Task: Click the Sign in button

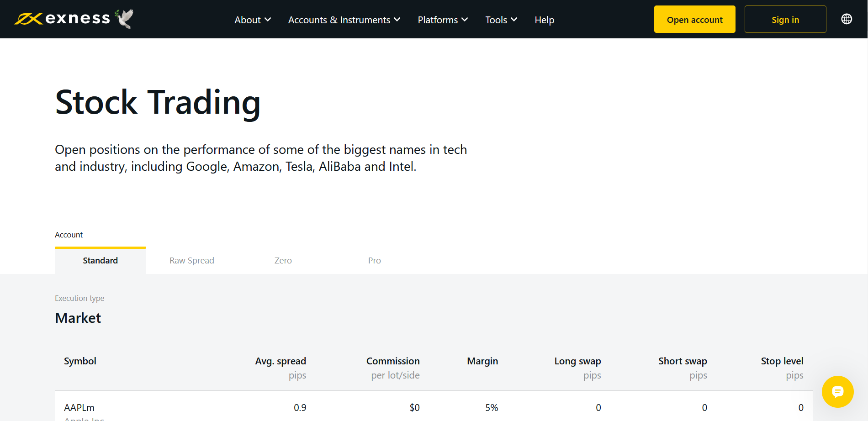Action: pyautogui.click(x=785, y=19)
